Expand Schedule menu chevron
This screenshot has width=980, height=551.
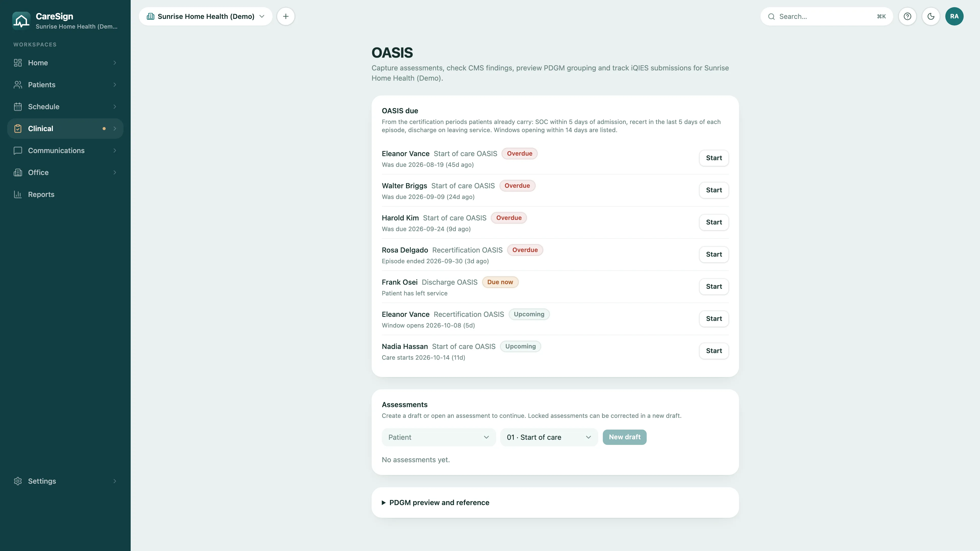[x=115, y=107]
